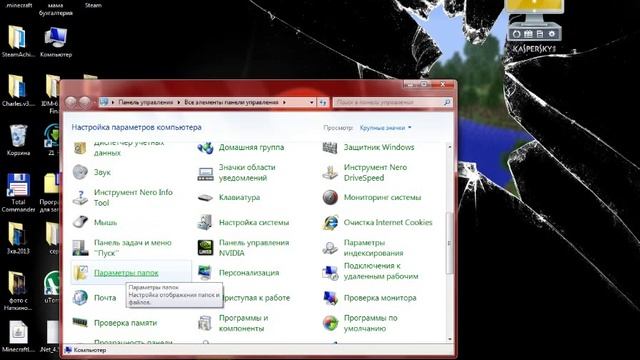Open the Проверка монитора icon
Image resolution: width=640 pixels, height=360 pixels.
(330, 298)
